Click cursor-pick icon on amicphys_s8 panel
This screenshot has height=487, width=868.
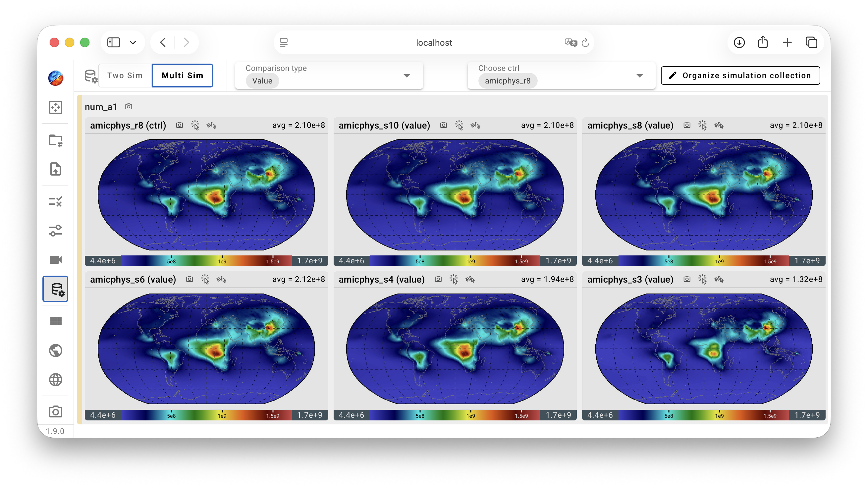[x=703, y=125]
